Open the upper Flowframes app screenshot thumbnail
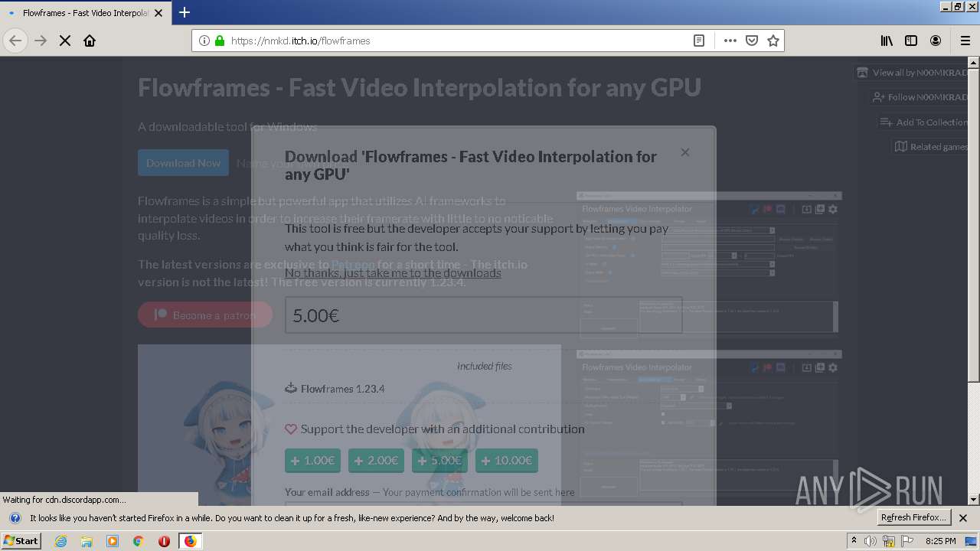 (x=709, y=265)
